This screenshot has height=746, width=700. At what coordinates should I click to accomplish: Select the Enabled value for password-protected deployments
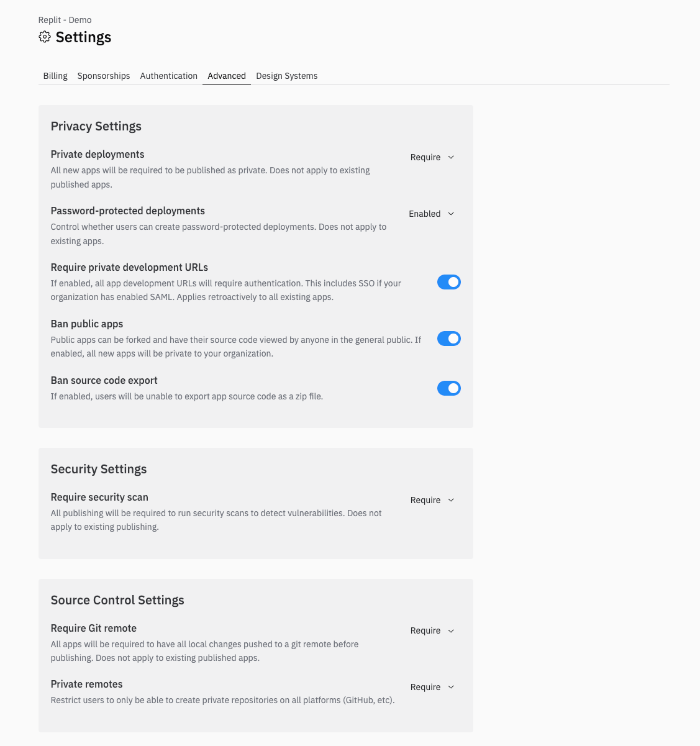(x=424, y=214)
